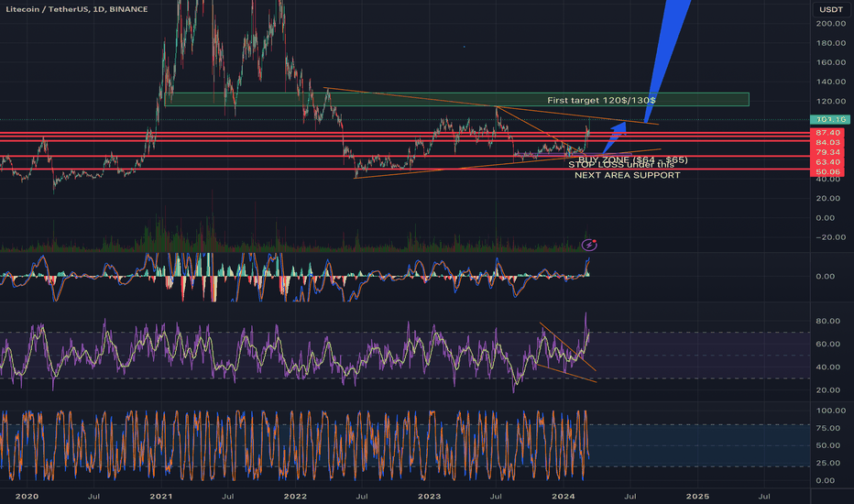Click the 100.00 stochastic scale label

(830, 411)
